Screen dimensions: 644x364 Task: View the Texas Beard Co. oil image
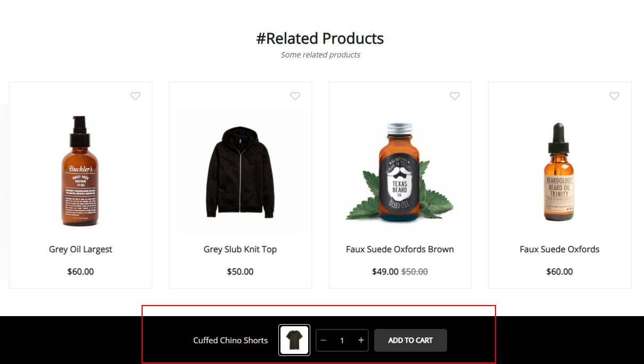tap(400, 171)
